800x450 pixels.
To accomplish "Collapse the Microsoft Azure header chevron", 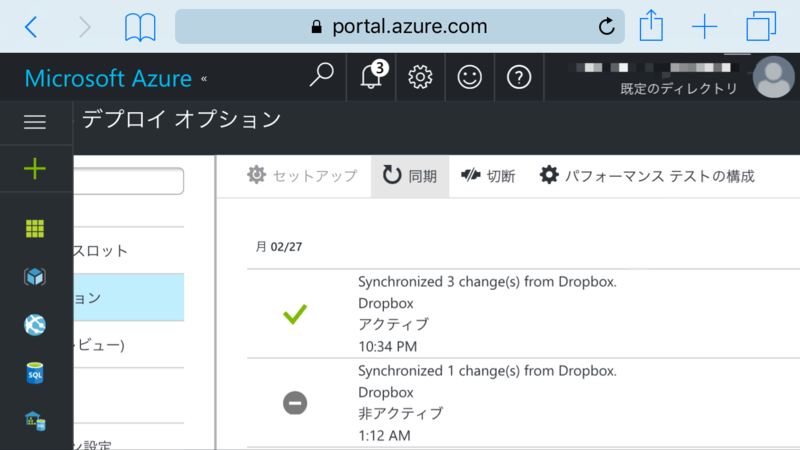I will coord(204,79).
